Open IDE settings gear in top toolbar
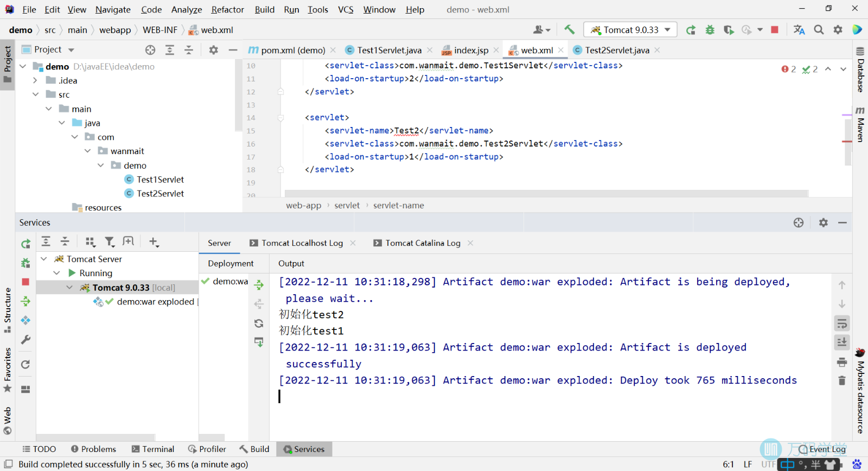The width and height of the screenshot is (868, 471). tap(838, 30)
